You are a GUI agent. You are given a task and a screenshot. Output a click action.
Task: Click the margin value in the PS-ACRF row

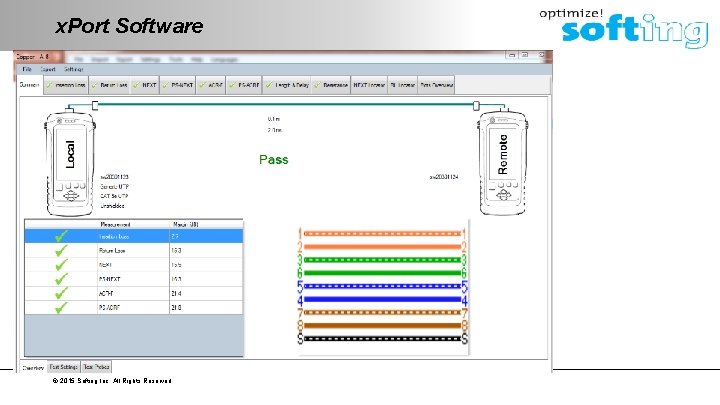click(176, 308)
